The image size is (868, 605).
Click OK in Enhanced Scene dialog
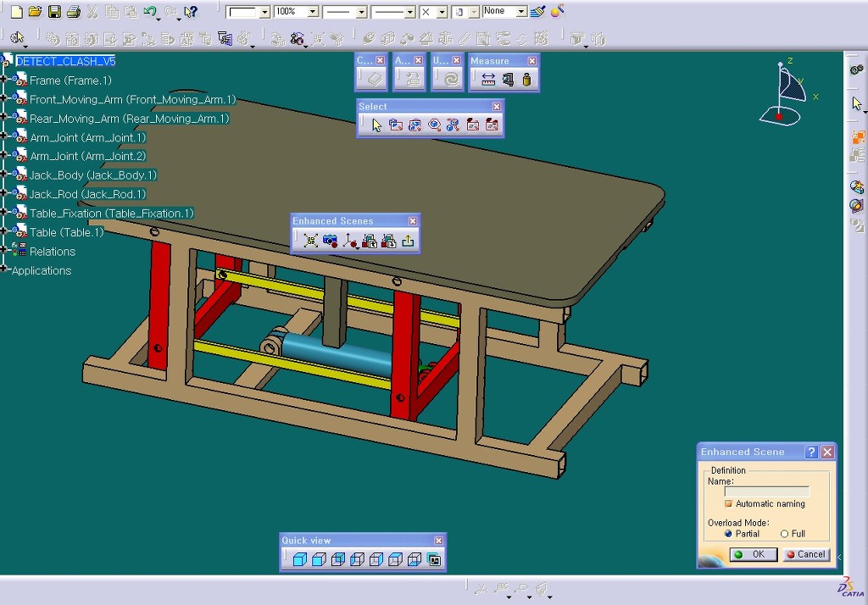point(753,554)
